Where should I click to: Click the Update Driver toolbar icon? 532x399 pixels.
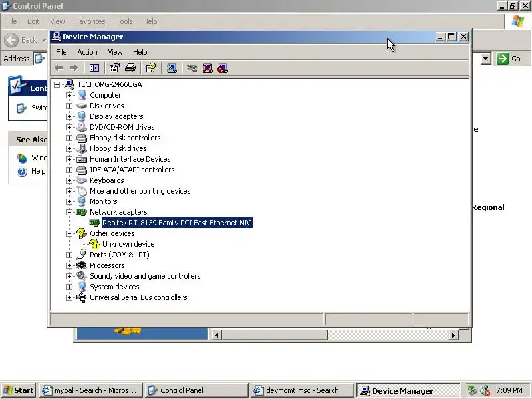(192, 68)
